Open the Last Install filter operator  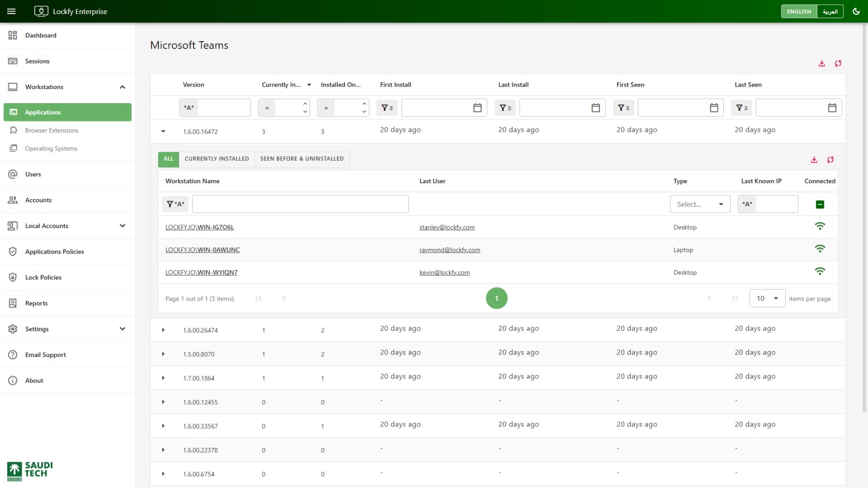(505, 107)
